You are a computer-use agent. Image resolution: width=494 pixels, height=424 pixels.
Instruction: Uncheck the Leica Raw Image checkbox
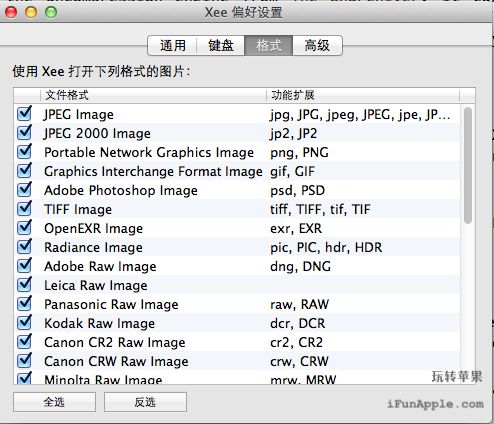click(x=25, y=285)
